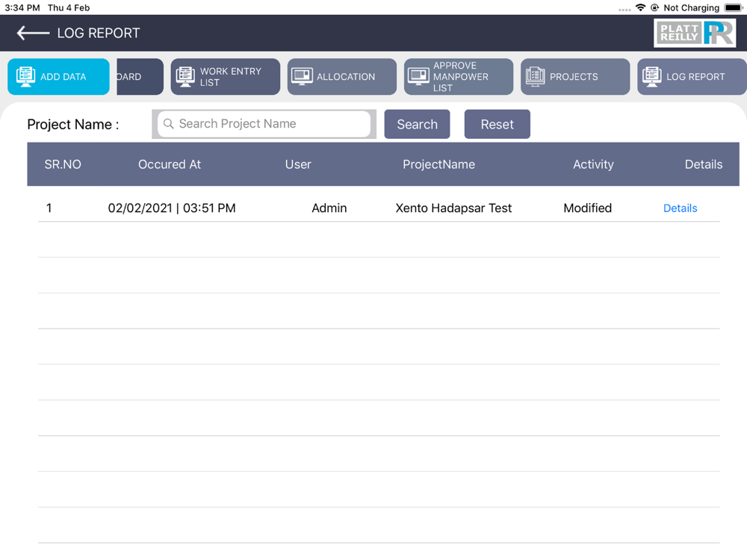
Task: Tap the ALLOCATION monitor icon
Action: tap(302, 77)
